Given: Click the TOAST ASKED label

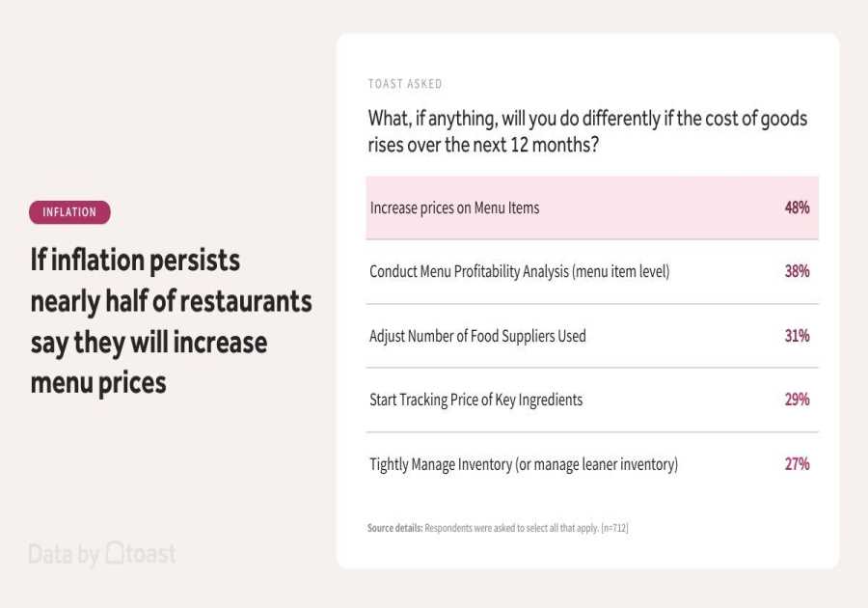Looking at the screenshot, I should pos(405,84).
